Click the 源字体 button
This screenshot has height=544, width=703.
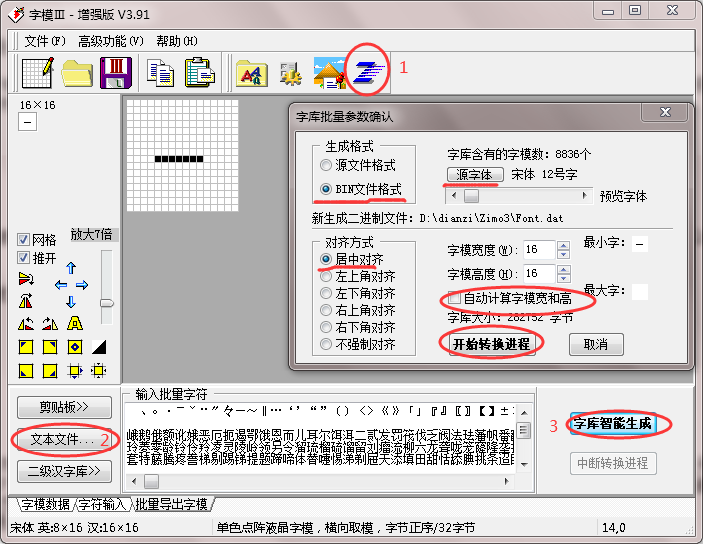coord(475,174)
